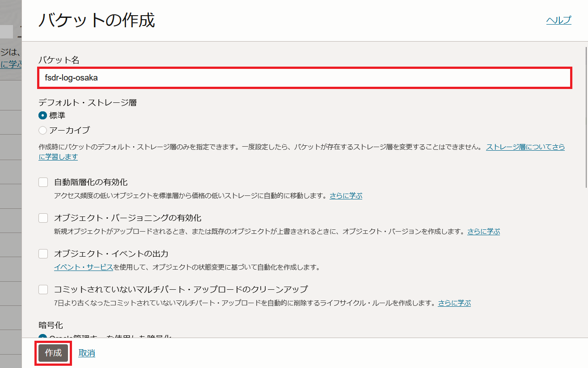The height and width of the screenshot is (368, 588).
Task: Check the オブジェクト・イベントの出力 option
Action: coord(43,254)
